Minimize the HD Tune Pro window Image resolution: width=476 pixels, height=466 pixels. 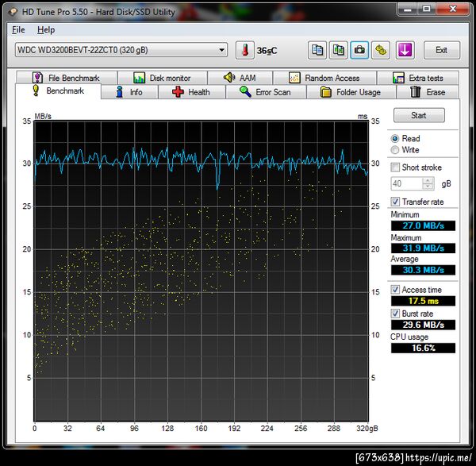click(x=408, y=10)
